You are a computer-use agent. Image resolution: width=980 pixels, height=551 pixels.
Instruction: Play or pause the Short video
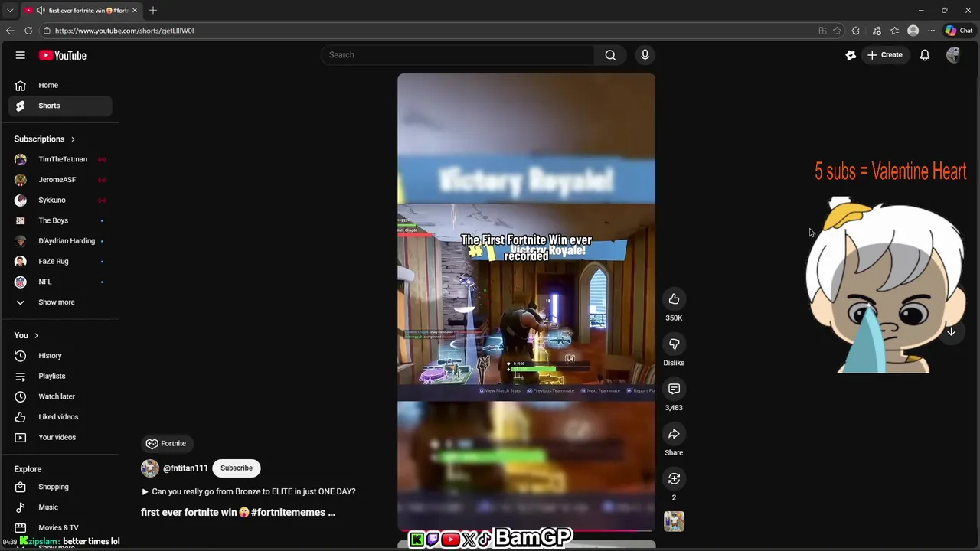[x=526, y=302]
